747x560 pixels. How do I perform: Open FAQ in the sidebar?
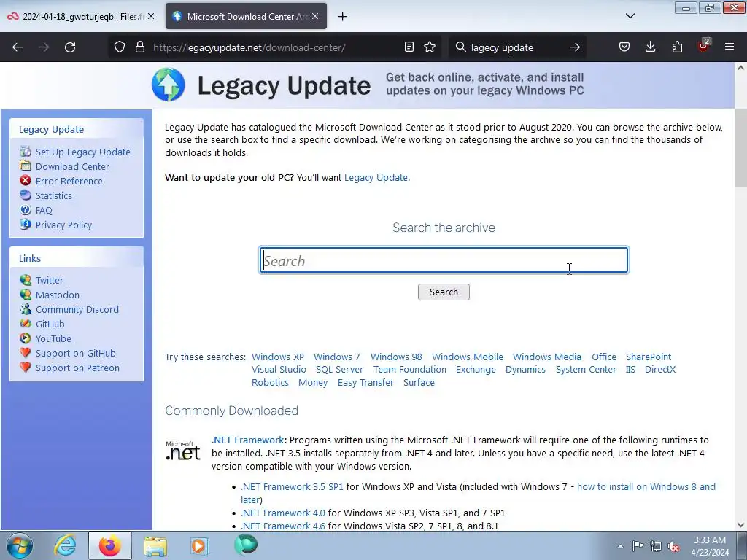tap(44, 211)
